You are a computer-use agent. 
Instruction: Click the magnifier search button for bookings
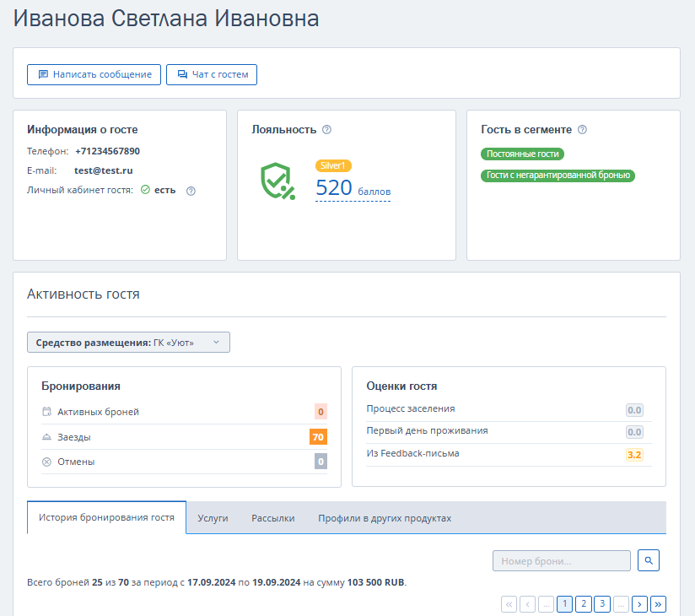point(649,560)
